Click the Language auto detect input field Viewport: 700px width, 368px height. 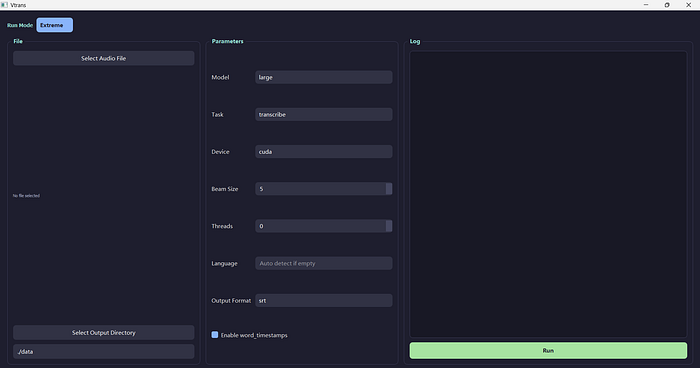[324, 263]
